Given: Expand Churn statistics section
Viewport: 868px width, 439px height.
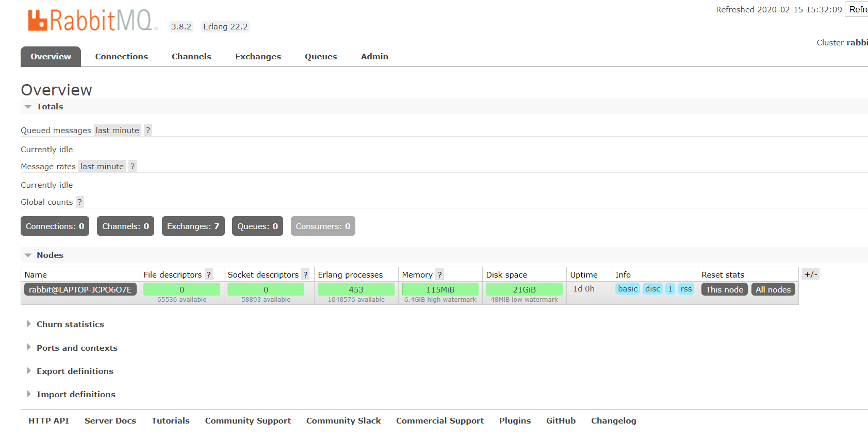Looking at the screenshot, I should [x=70, y=324].
